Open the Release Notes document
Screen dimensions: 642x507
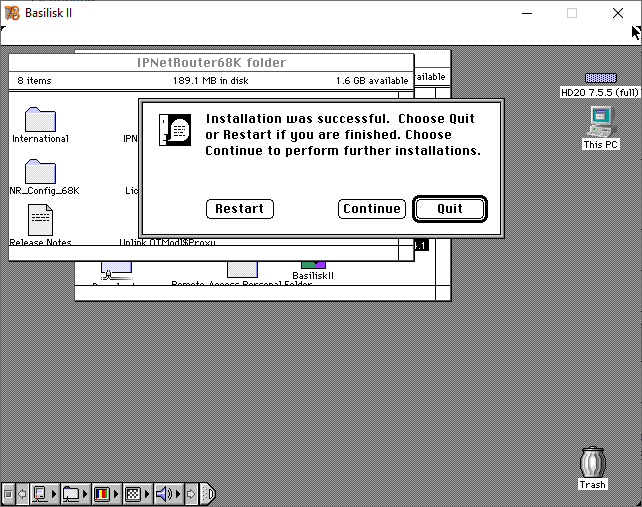click(40, 219)
